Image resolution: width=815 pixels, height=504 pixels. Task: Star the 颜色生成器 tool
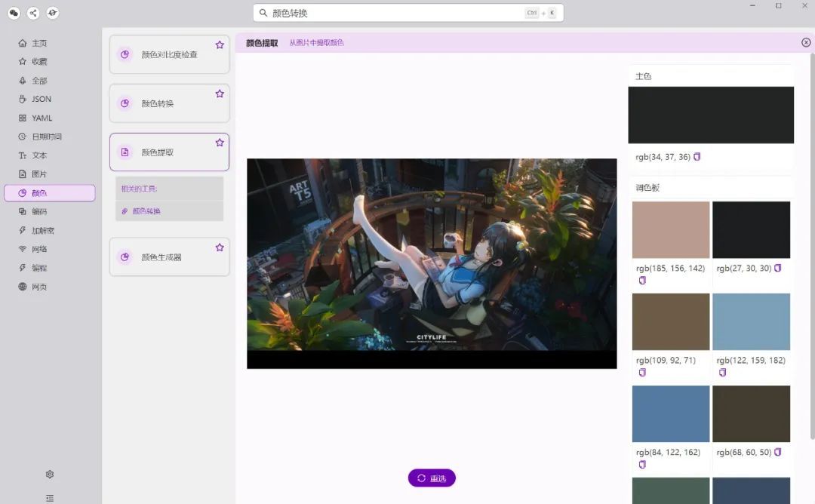[x=220, y=247]
